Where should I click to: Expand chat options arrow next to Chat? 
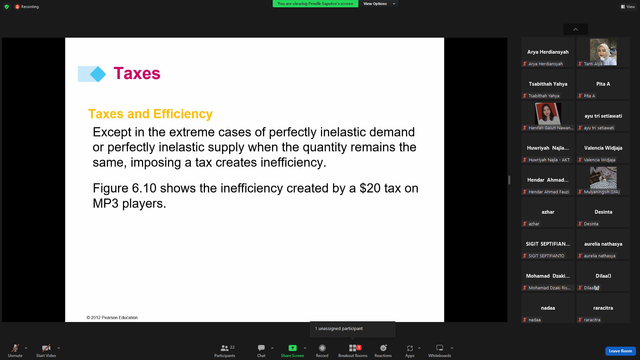(x=272, y=348)
